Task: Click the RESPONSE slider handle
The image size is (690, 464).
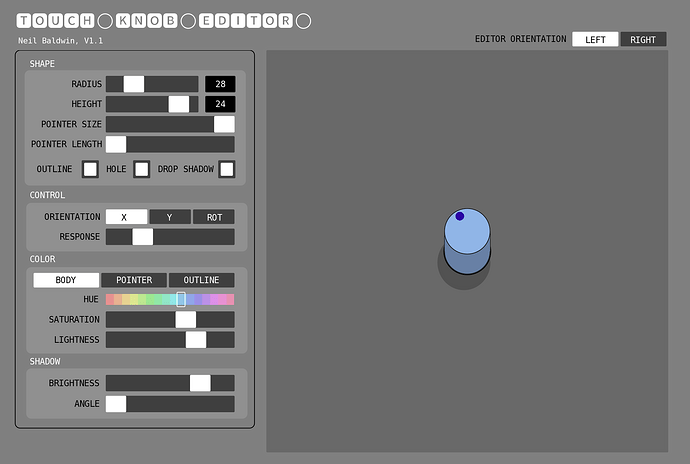Action: (143, 237)
